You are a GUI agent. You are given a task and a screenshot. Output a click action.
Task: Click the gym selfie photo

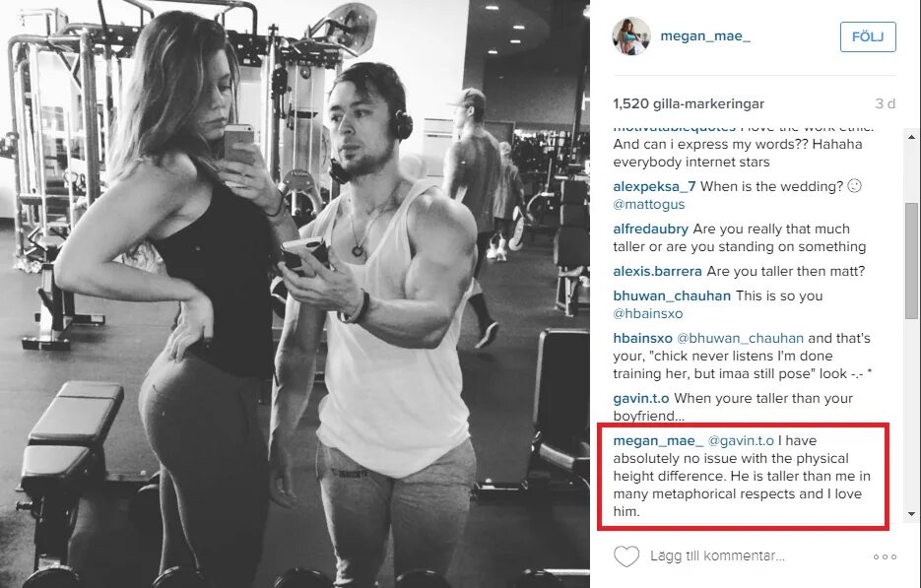tap(295, 294)
